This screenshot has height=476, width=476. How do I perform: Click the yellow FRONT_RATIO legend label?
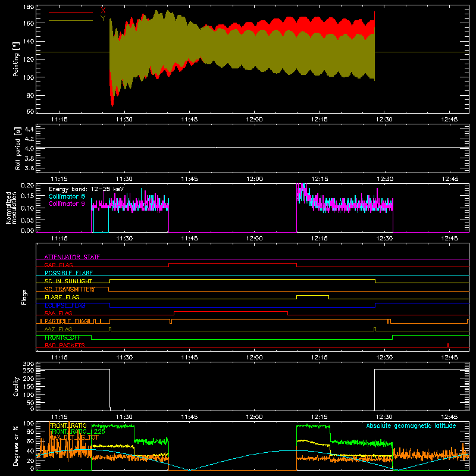(x=68, y=425)
